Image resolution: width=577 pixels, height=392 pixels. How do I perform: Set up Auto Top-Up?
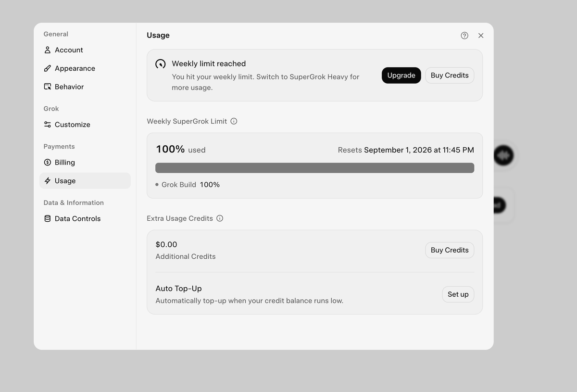point(458,294)
